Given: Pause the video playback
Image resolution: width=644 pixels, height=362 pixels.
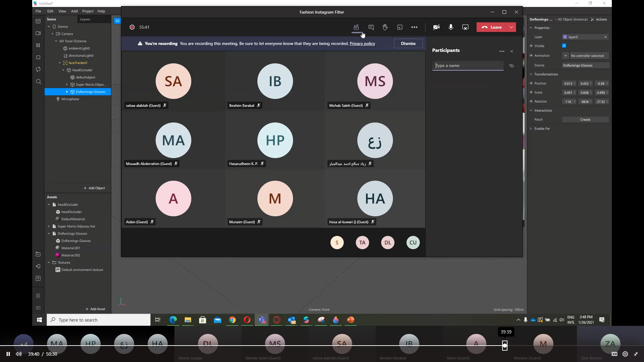Looking at the screenshot, I should point(8,354).
